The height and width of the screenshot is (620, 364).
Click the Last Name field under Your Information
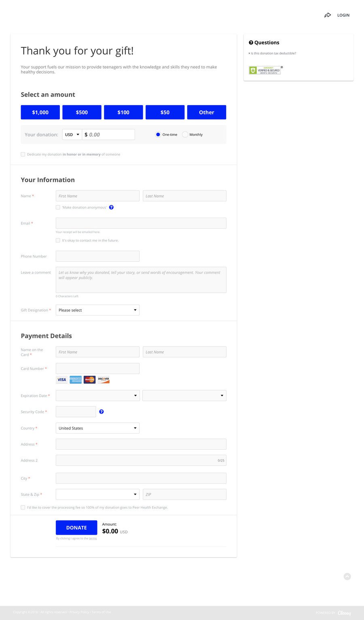click(x=184, y=196)
